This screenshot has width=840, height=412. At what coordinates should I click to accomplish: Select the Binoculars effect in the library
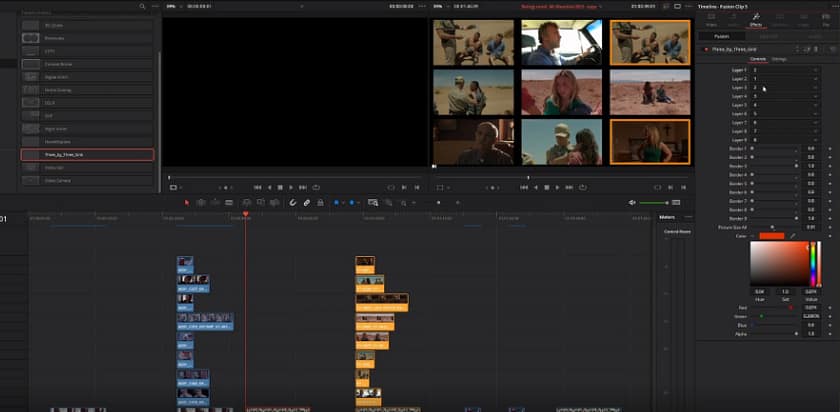click(87, 38)
